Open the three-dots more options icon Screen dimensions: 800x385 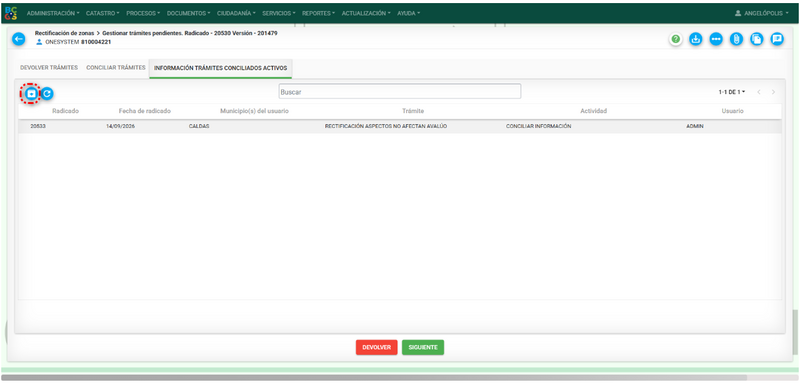(x=716, y=39)
